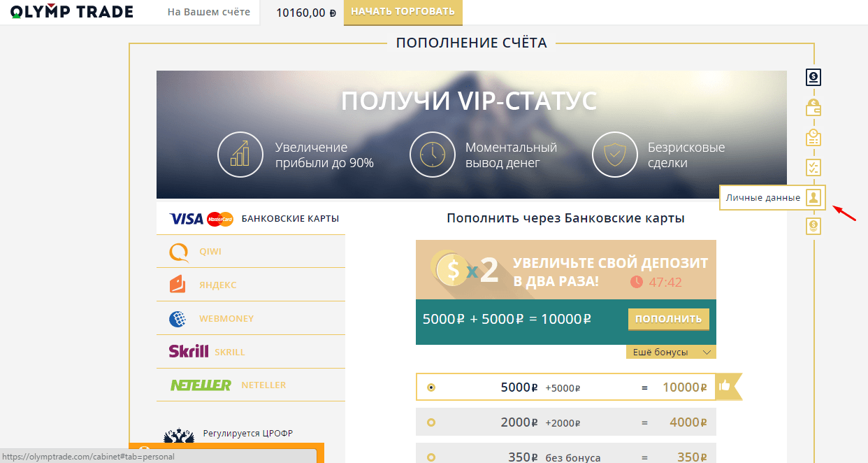
Task: Open the history clock-list sidebar icon
Action: 813,137
